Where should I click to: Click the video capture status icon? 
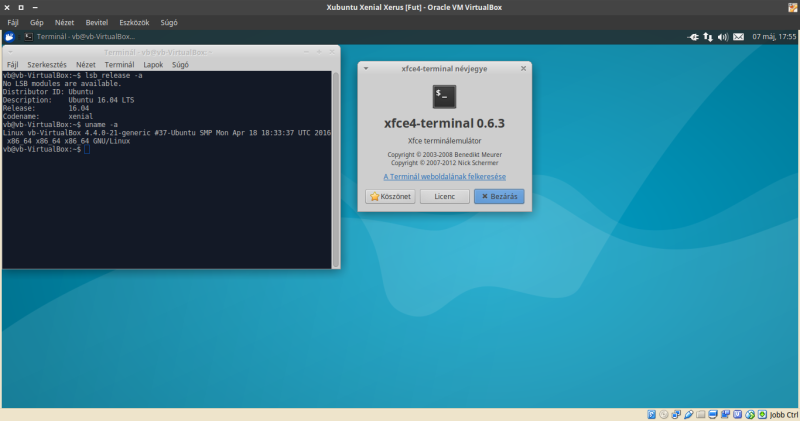pos(725,415)
